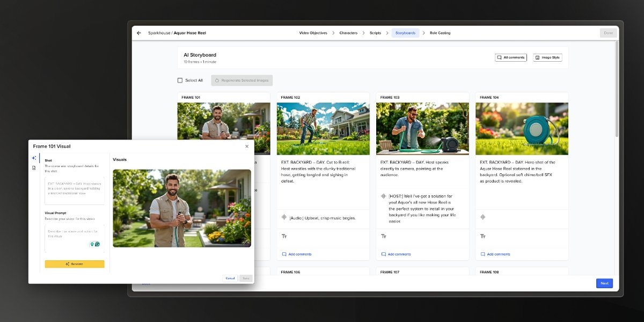644x322 pixels.
Task: Open the Image Style options
Action: [x=547, y=57]
